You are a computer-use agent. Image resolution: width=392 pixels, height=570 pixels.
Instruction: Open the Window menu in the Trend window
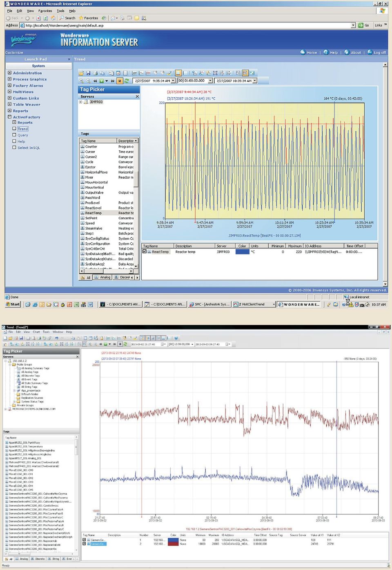point(58,332)
